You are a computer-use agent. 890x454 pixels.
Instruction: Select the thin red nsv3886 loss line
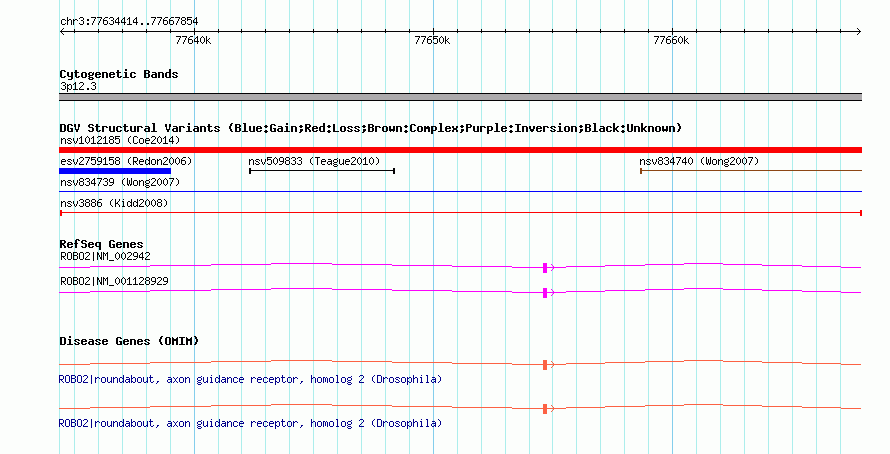[460, 213]
